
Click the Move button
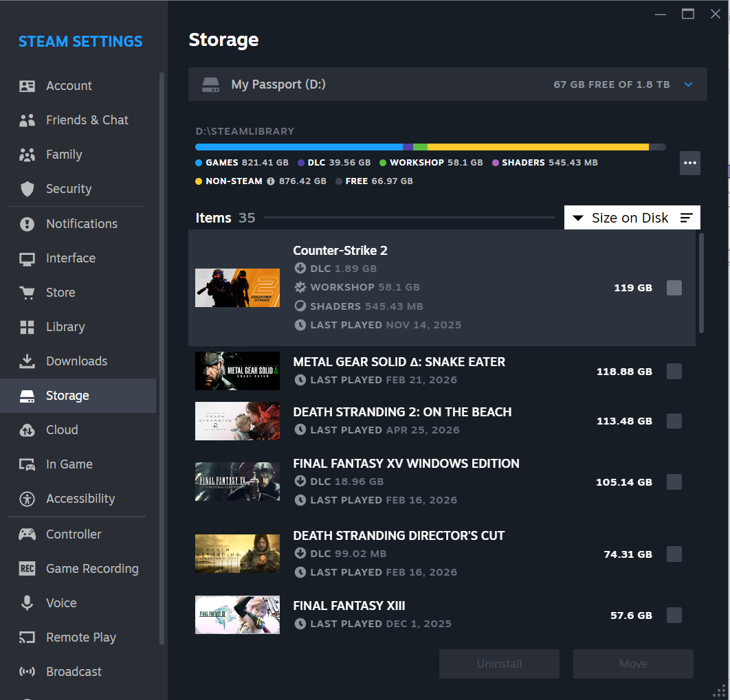[633, 664]
